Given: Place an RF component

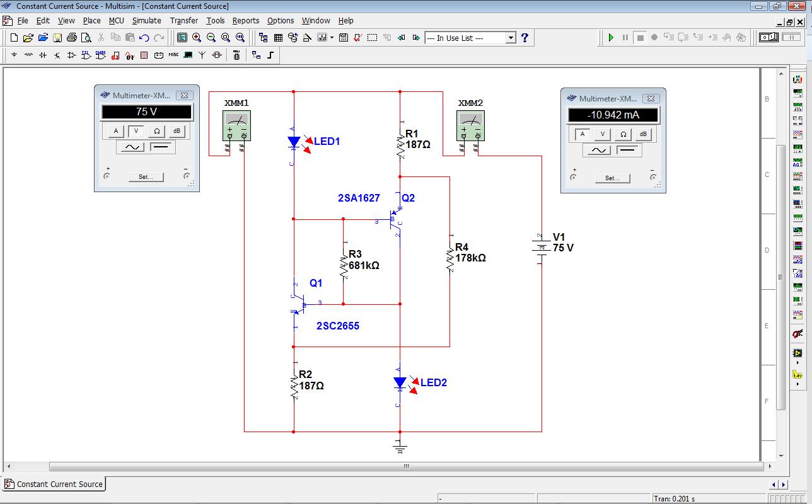Looking at the screenshot, I should [202, 55].
